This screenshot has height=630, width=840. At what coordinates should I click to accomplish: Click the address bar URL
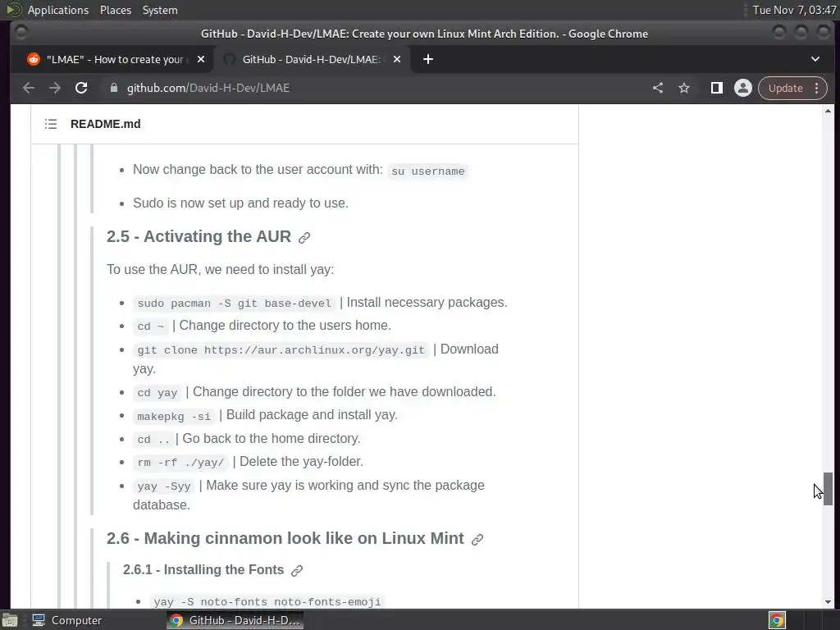pos(208,88)
